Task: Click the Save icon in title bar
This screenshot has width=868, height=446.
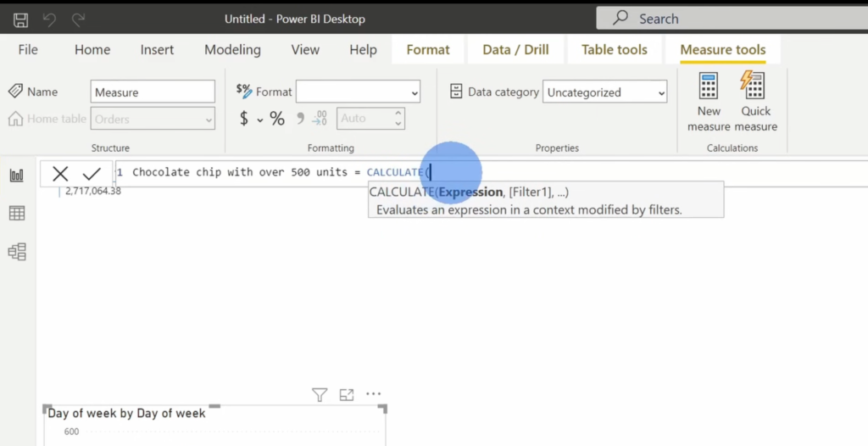Action: [21, 20]
